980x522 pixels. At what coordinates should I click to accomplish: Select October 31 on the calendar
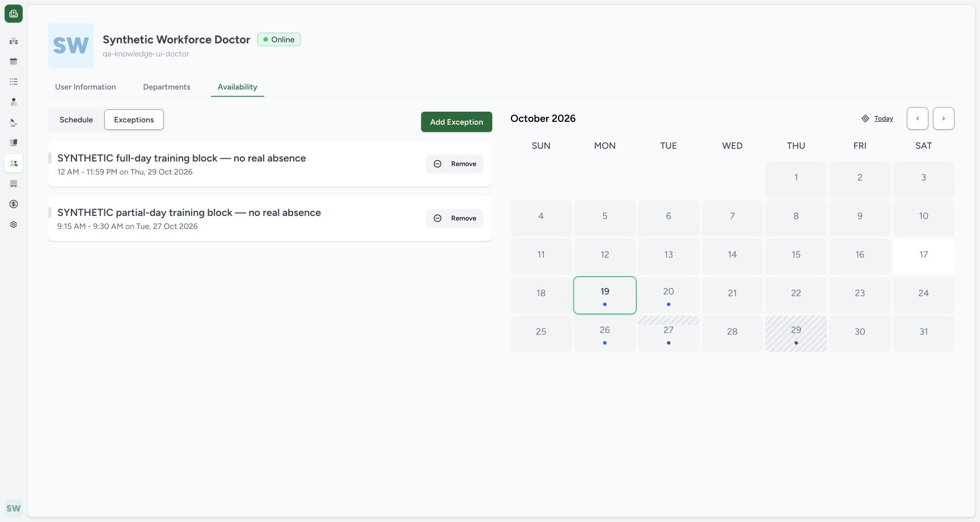[924, 334]
